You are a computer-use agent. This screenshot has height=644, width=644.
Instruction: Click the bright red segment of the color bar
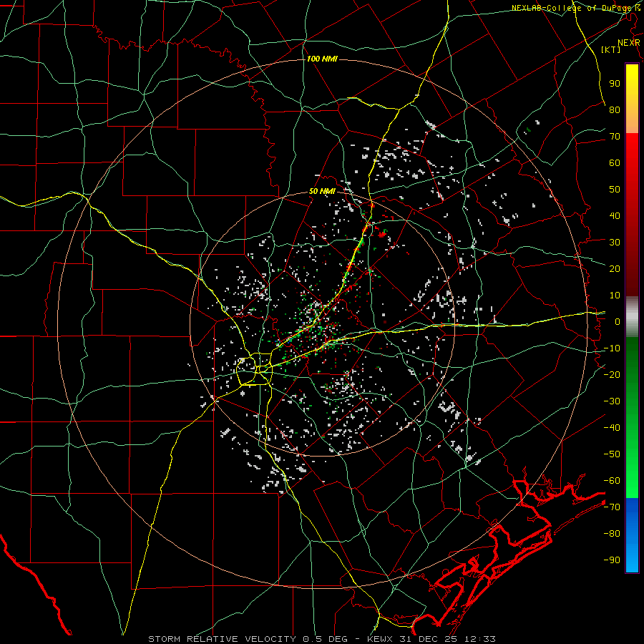click(632, 154)
